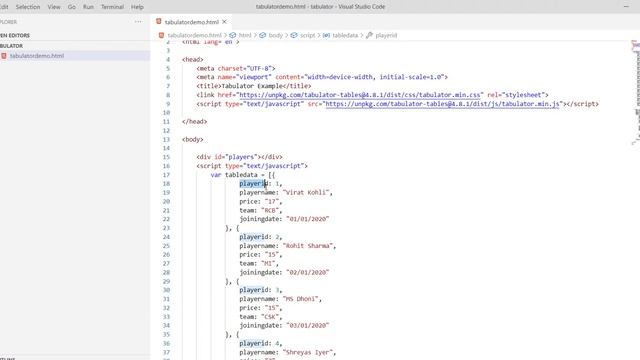Click "Tabulator Example" title text
This screenshot has width=640, height=360.
click(x=252, y=86)
